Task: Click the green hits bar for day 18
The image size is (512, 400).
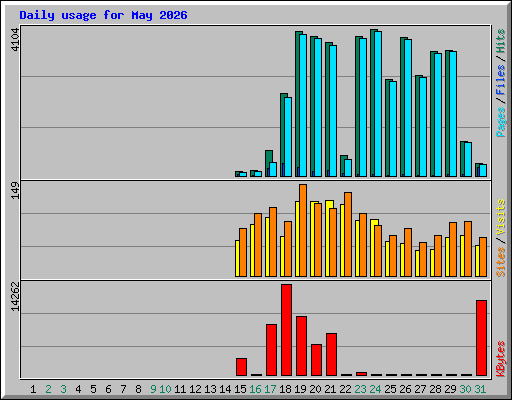Action: point(283,135)
